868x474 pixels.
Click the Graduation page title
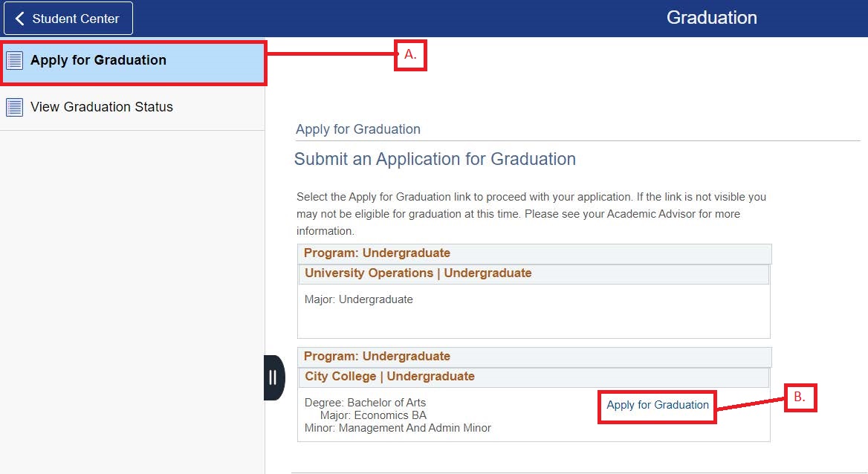[711, 17]
